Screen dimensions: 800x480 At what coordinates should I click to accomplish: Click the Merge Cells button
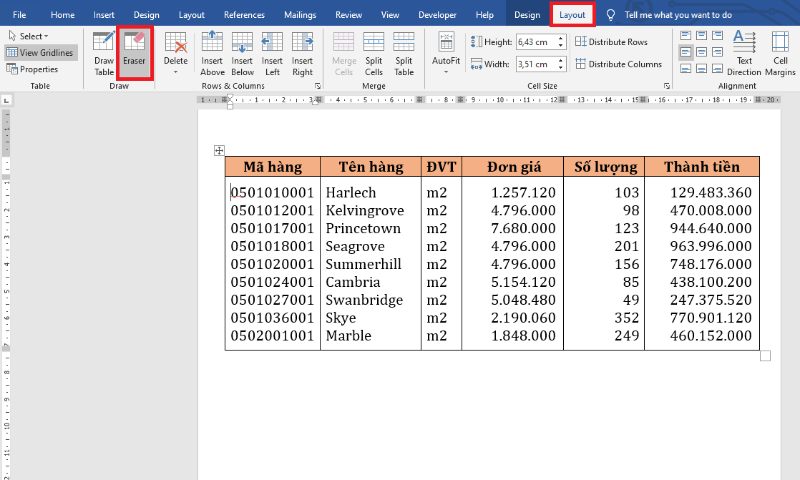(344, 54)
